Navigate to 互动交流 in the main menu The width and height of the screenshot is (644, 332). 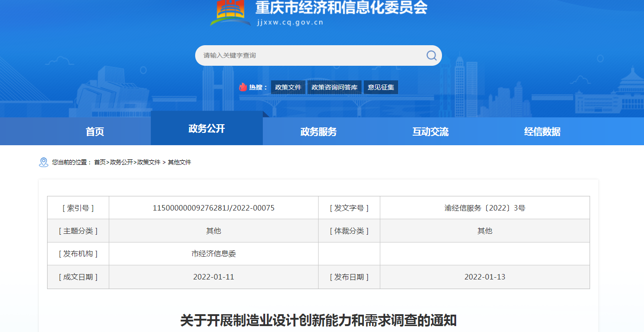point(431,132)
